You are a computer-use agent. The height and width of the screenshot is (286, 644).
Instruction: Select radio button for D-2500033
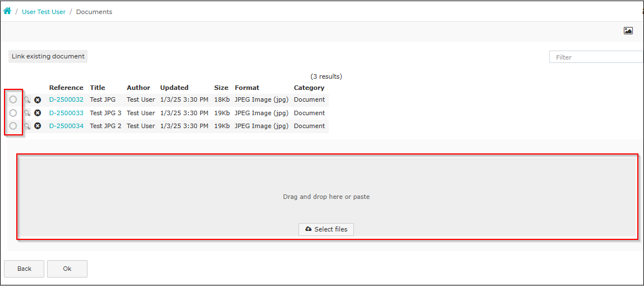tap(13, 113)
